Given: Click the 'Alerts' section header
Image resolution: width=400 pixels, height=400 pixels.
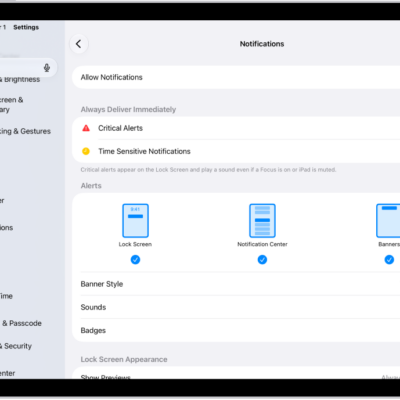Looking at the screenshot, I should pos(91,186).
